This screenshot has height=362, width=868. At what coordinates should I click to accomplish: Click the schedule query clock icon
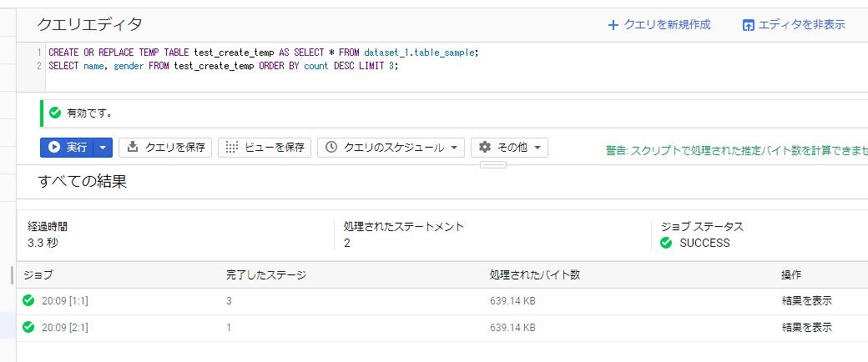click(331, 148)
